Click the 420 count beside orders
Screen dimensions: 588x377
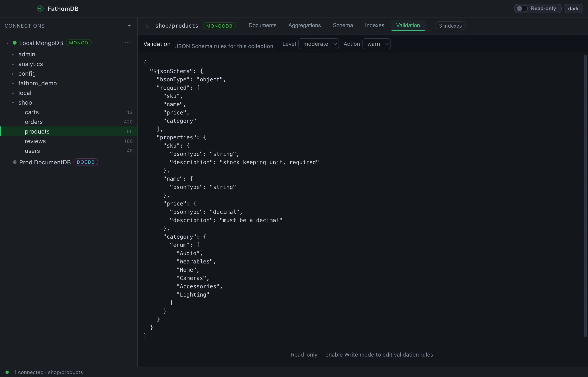128,122
